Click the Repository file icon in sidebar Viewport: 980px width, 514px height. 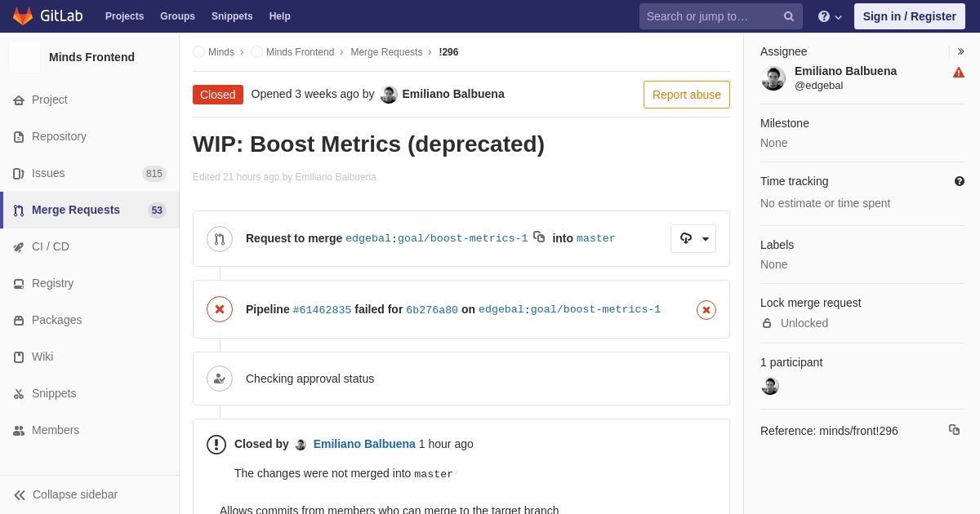tap(19, 137)
